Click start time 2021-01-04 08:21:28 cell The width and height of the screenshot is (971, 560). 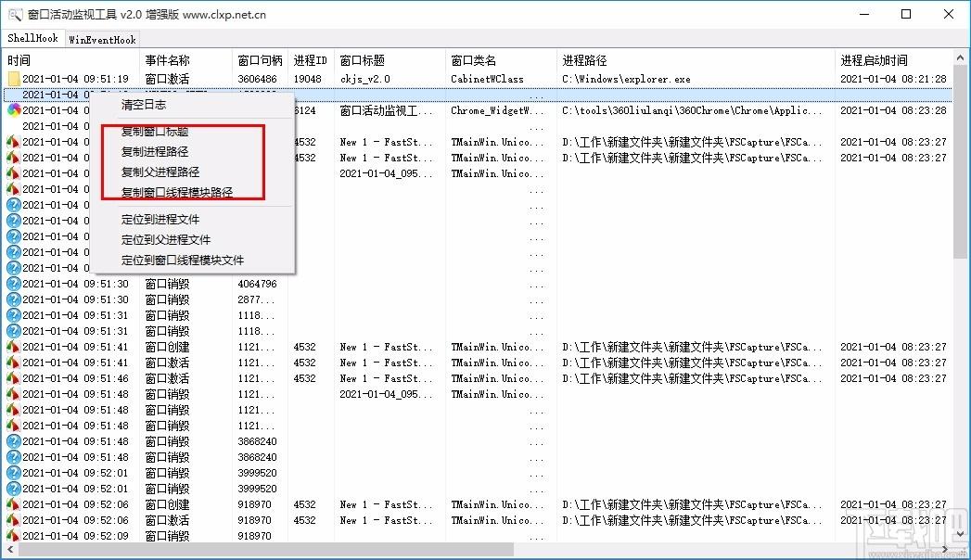[x=894, y=79]
